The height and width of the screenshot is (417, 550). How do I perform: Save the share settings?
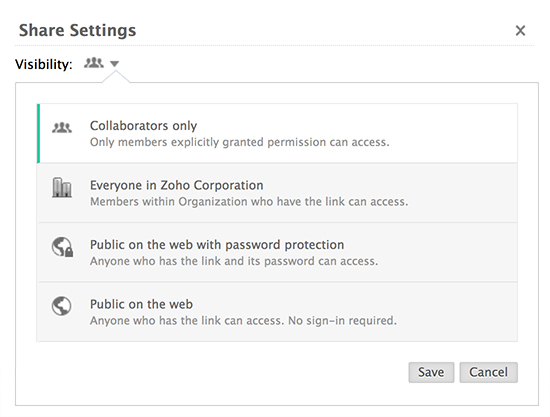tap(431, 372)
